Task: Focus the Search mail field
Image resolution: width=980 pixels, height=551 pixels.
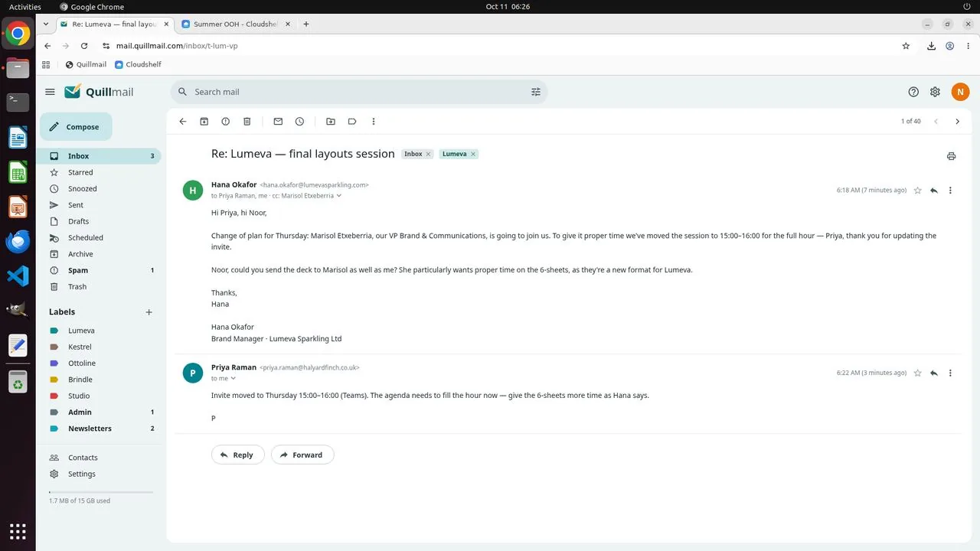Action: point(358,92)
